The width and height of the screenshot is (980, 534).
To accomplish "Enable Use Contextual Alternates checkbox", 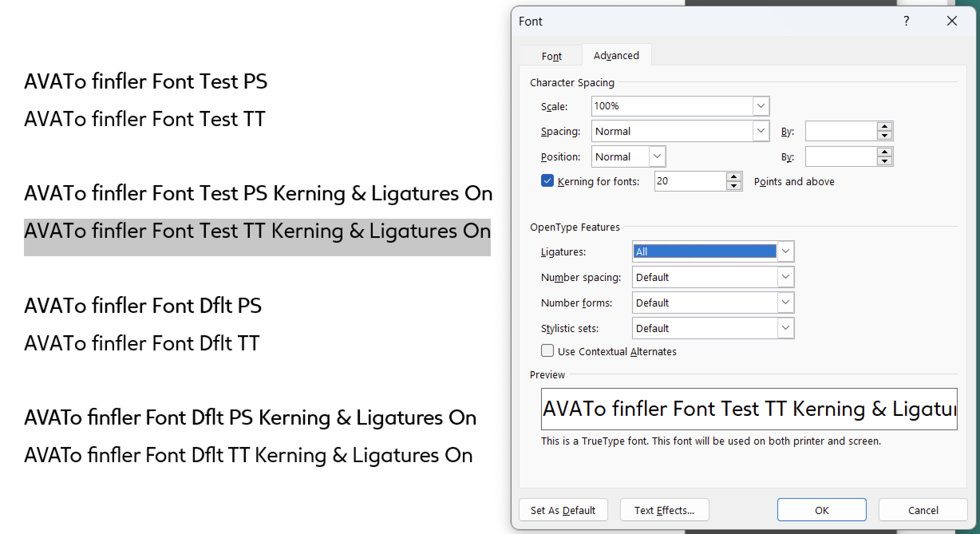I will tap(547, 351).
